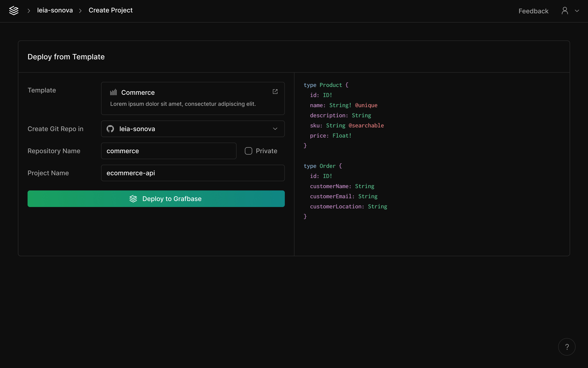Viewport: 588px width, 368px height.
Task: Click the first breadcrumb separator chevron
Action: (x=29, y=11)
